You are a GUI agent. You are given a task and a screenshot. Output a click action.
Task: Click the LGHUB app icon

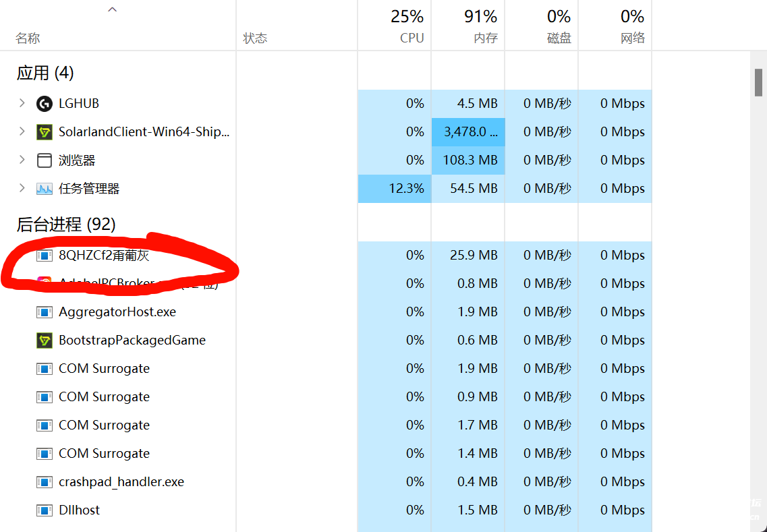click(44, 104)
